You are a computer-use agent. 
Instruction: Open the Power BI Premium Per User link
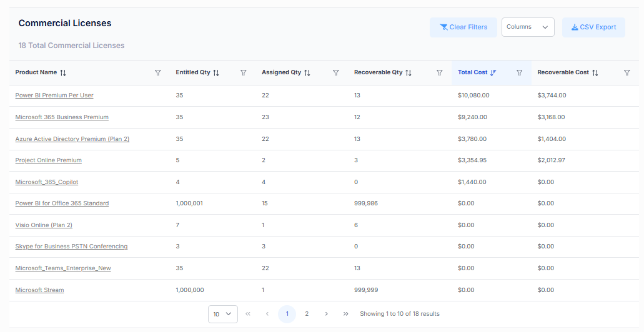click(x=54, y=95)
